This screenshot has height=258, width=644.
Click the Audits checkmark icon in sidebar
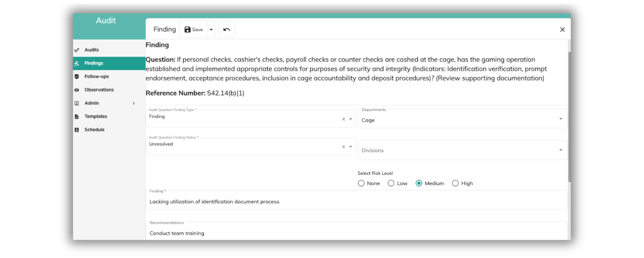pyautogui.click(x=77, y=50)
